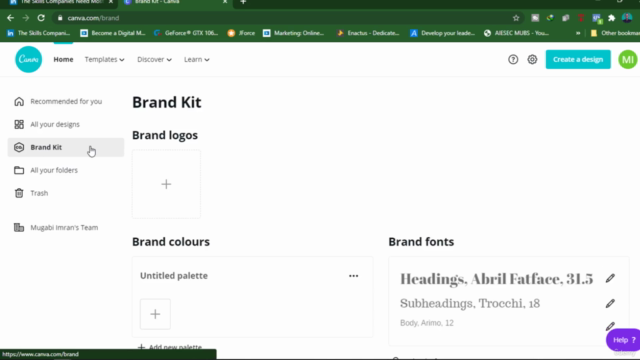The image size is (640, 360).
Task: Reload the page in the browser
Action: (x=41, y=18)
